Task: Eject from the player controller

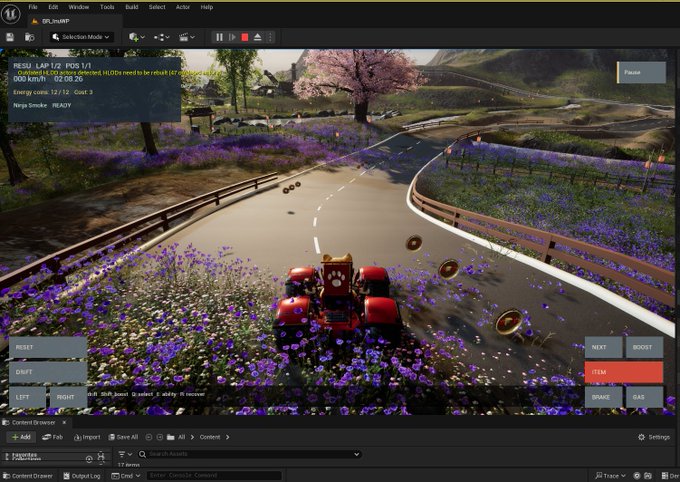Action: click(258, 37)
